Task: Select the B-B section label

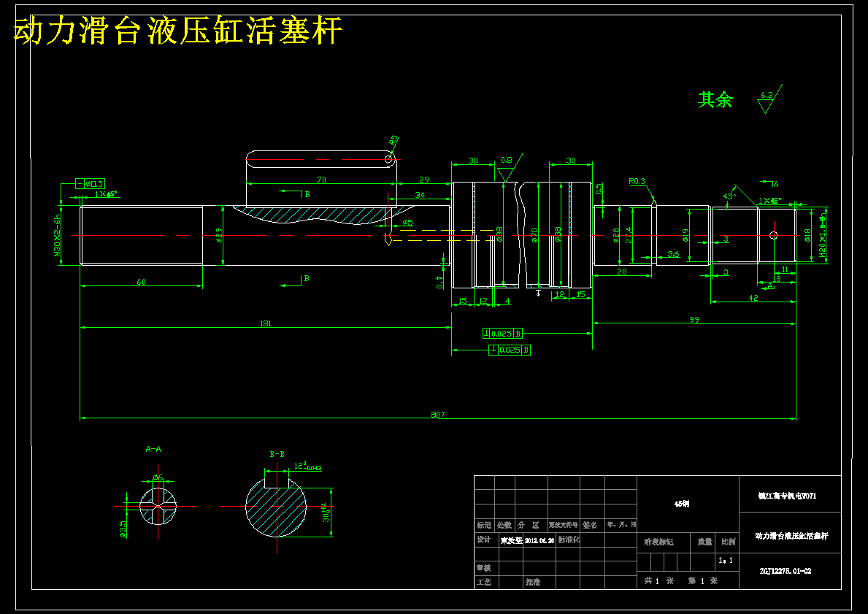Action: [277, 454]
